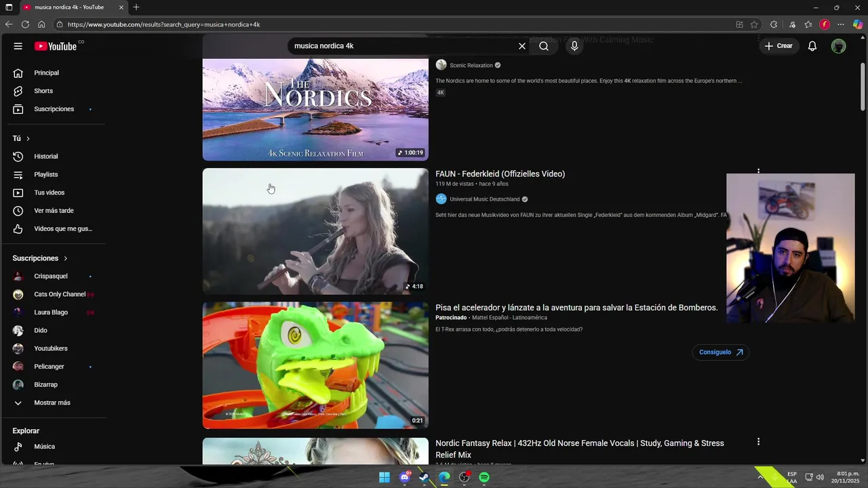Expand the Suscripciones section heading
This screenshot has width=868, height=488.
(x=40, y=258)
